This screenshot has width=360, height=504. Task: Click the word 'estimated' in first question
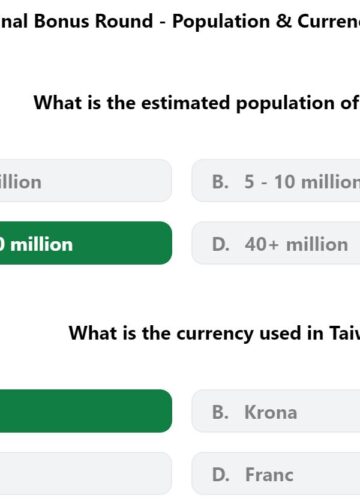click(186, 103)
